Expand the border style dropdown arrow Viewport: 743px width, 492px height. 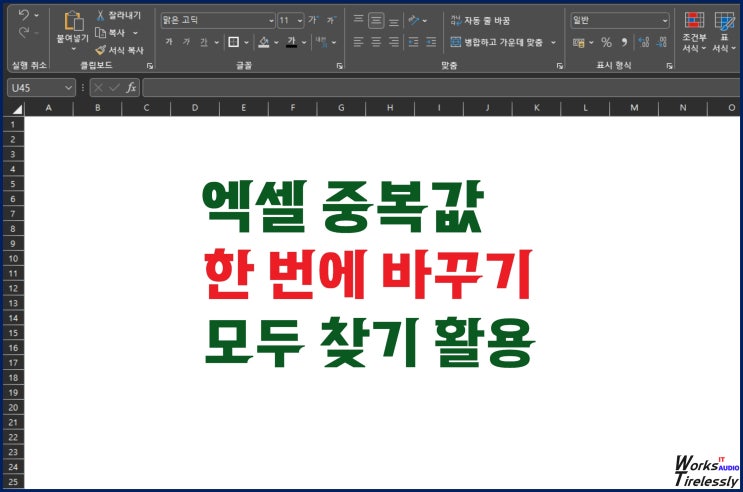[246, 43]
